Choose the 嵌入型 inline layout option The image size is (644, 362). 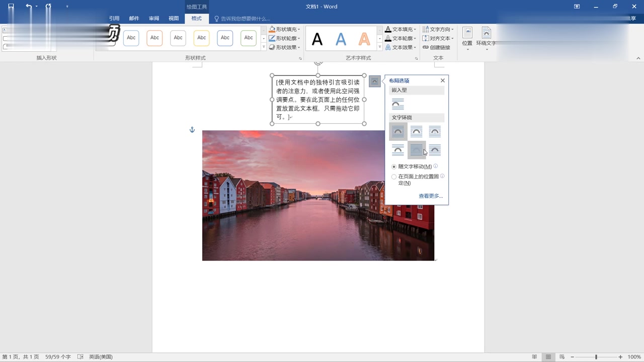(x=397, y=104)
